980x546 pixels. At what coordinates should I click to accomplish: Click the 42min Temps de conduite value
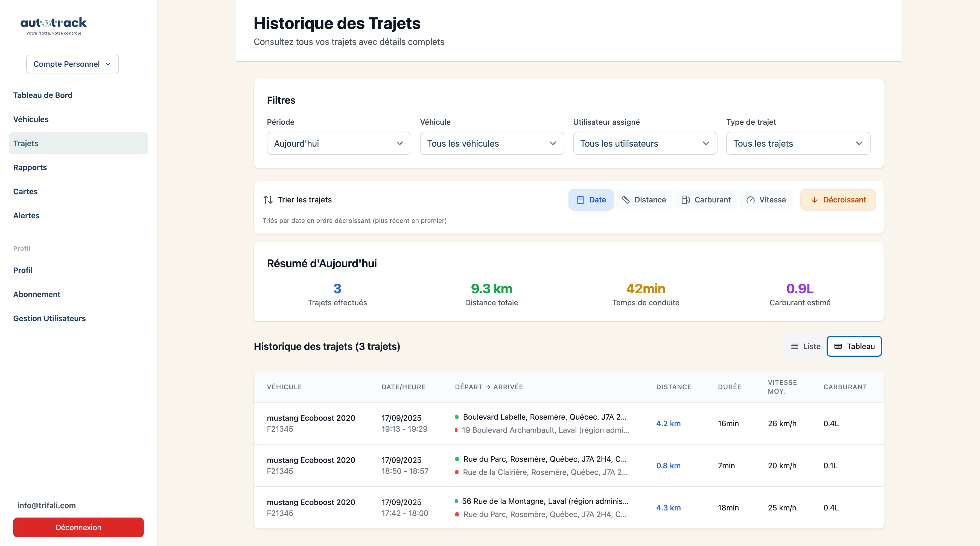tap(646, 289)
